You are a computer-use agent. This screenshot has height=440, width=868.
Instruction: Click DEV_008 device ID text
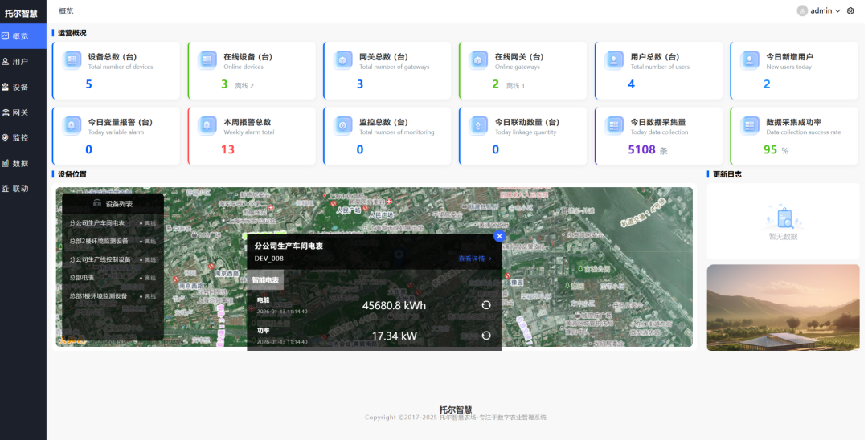(269, 259)
